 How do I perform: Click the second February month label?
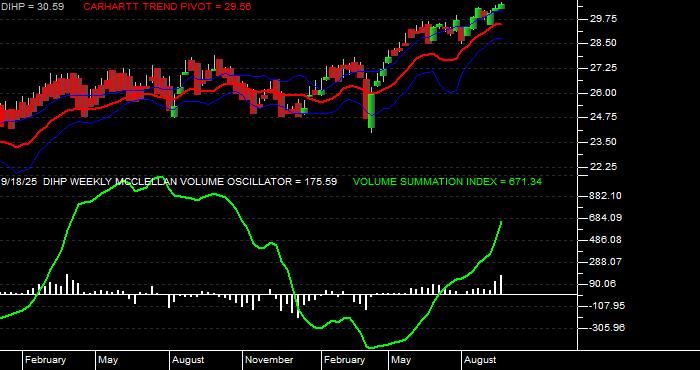point(345,360)
